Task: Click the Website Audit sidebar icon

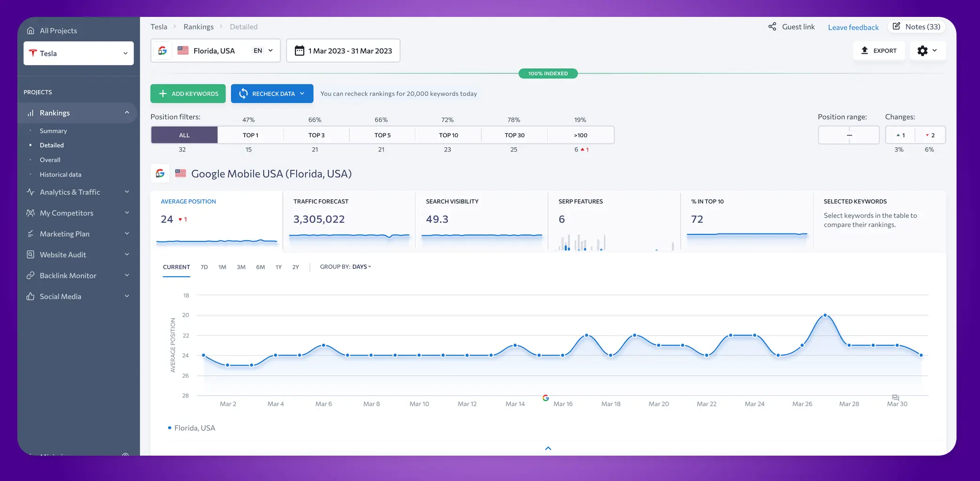Action: tap(30, 254)
